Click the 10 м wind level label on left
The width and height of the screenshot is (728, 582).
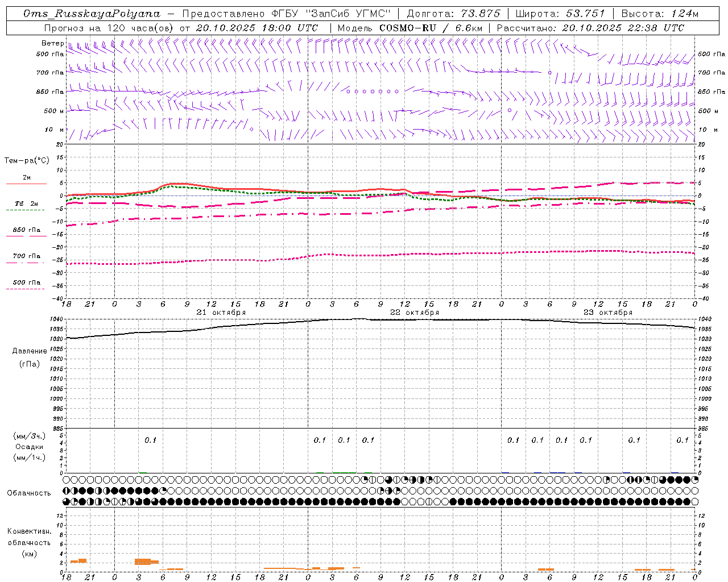[x=54, y=130]
